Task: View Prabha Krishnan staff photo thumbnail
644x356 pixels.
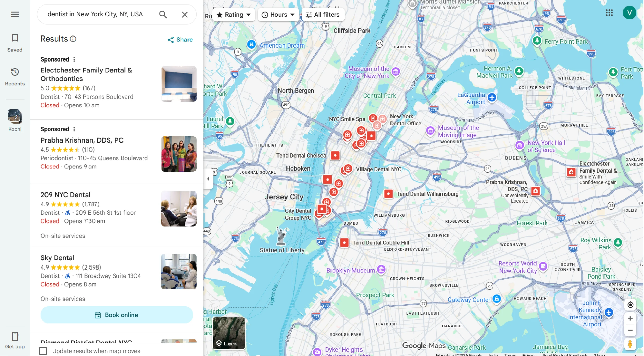Action: click(x=179, y=154)
